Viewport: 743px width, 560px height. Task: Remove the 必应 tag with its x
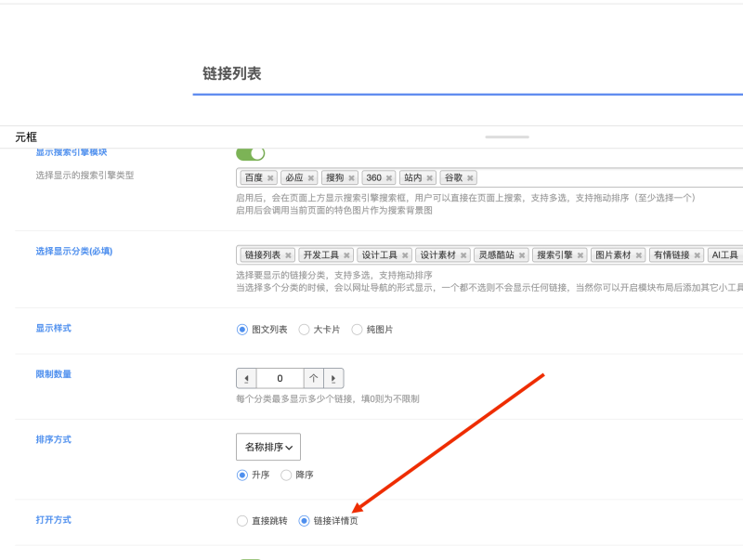point(311,178)
